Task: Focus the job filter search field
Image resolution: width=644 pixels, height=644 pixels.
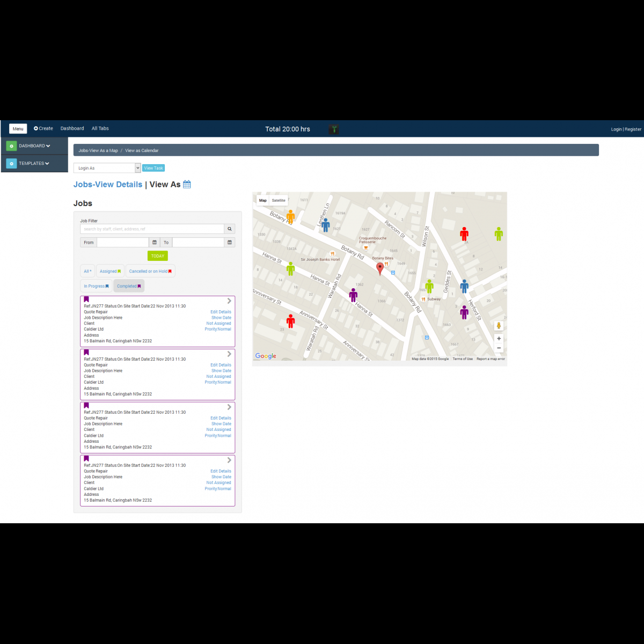Action: point(152,229)
